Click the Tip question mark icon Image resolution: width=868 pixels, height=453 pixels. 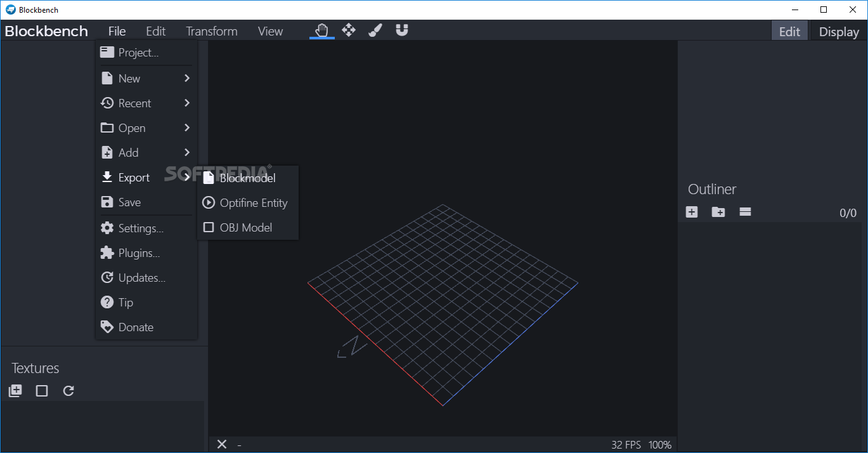pos(107,302)
